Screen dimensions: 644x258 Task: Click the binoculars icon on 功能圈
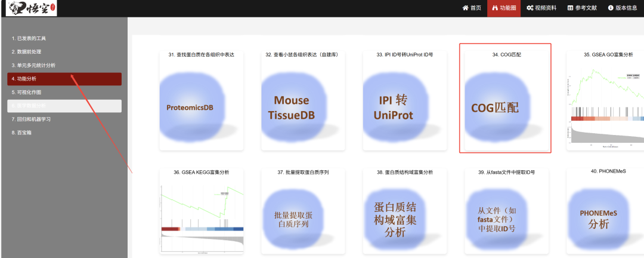(x=495, y=8)
